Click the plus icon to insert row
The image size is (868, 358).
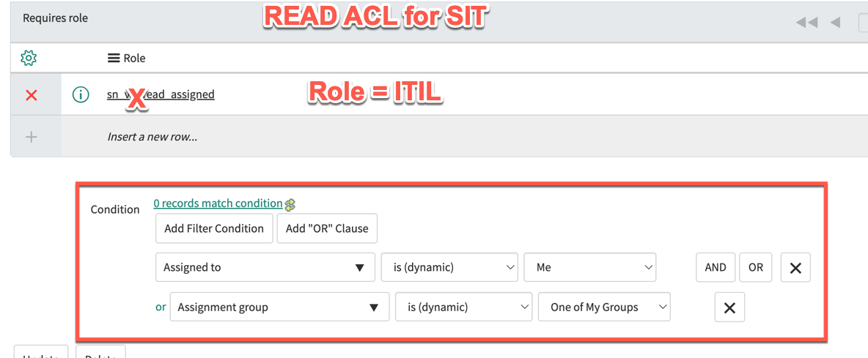point(32,136)
